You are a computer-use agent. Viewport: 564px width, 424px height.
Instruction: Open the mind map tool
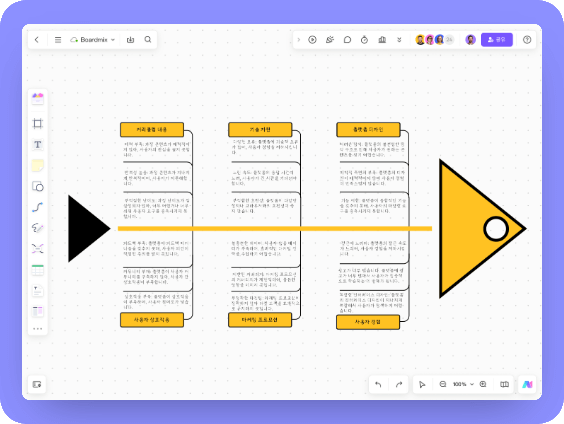[x=37, y=249]
